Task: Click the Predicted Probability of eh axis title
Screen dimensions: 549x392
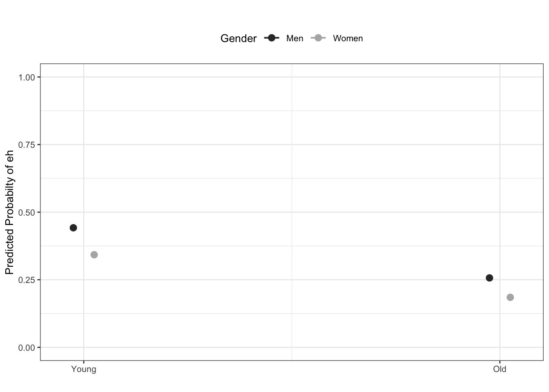Action: [10, 212]
